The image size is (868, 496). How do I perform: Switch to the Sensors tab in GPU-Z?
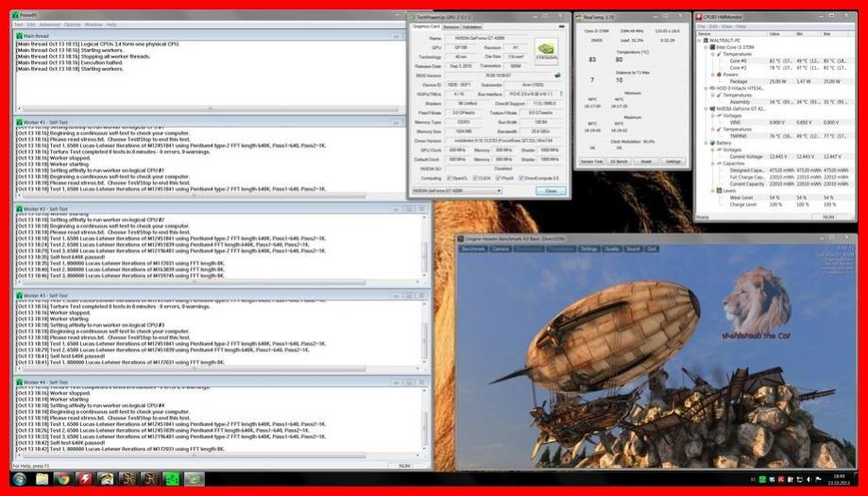click(451, 26)
